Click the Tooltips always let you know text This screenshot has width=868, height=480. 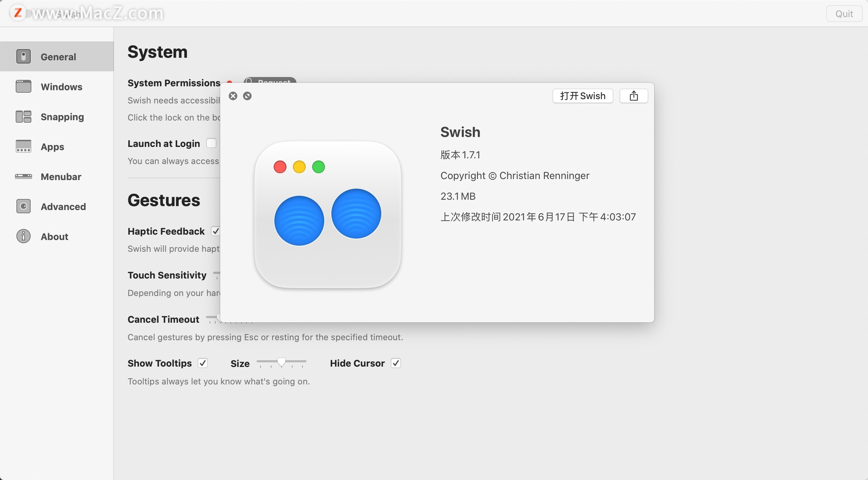(219, 382)
